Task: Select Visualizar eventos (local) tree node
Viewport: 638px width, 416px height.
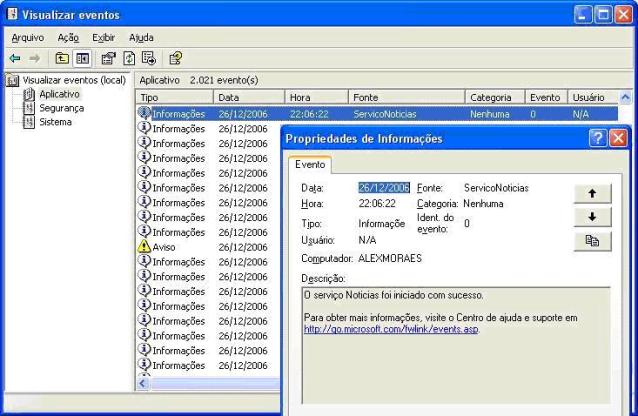Action: click(74, 80)
